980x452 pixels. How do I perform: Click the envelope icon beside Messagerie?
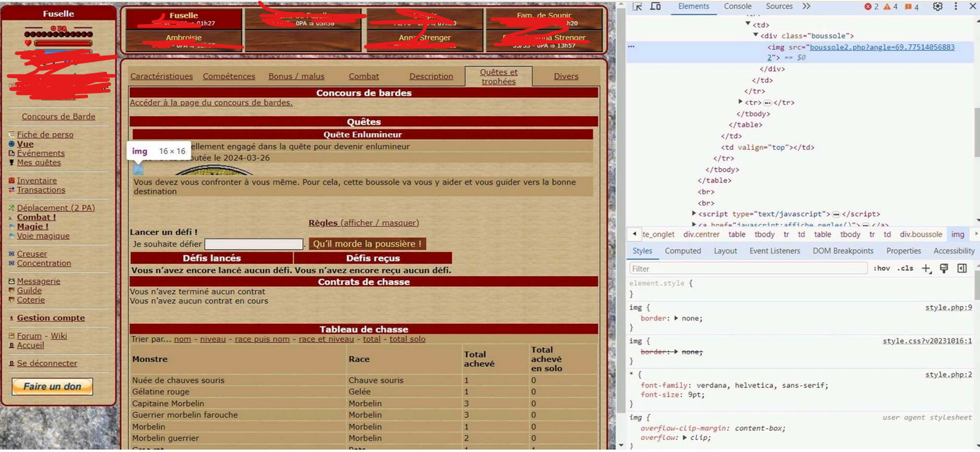[11, 282]
